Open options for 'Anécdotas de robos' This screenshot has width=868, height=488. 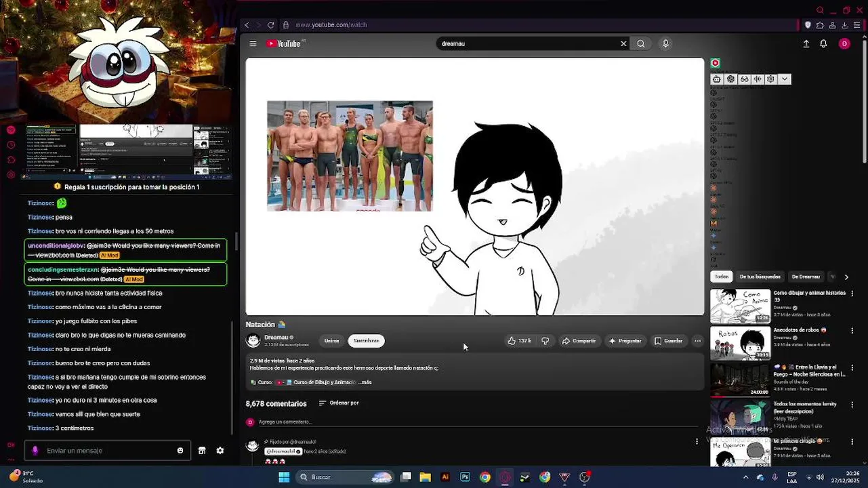852,331
